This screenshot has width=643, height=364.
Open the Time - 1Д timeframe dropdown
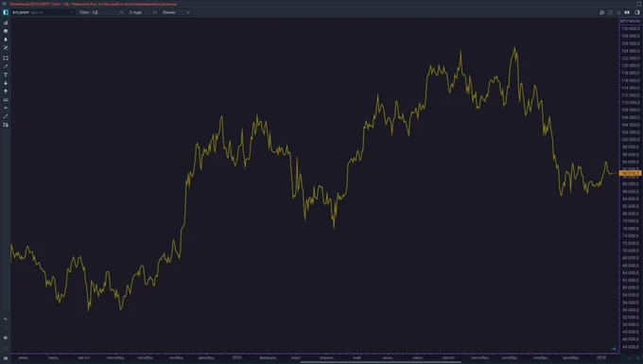[101, 12]
